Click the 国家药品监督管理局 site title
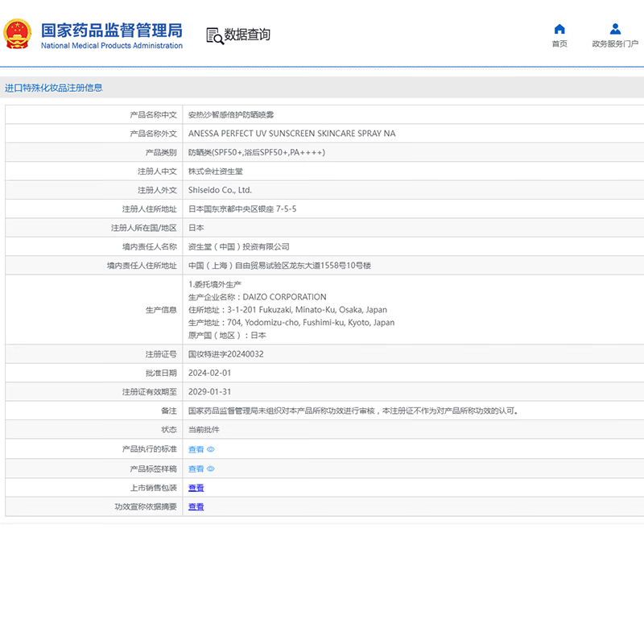 (x=112, y=31)
